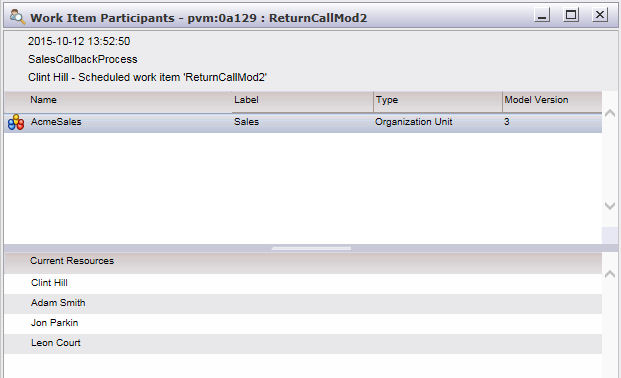Sort by the Name column header
The image size is (621, 378).
(x=118, y=101)
